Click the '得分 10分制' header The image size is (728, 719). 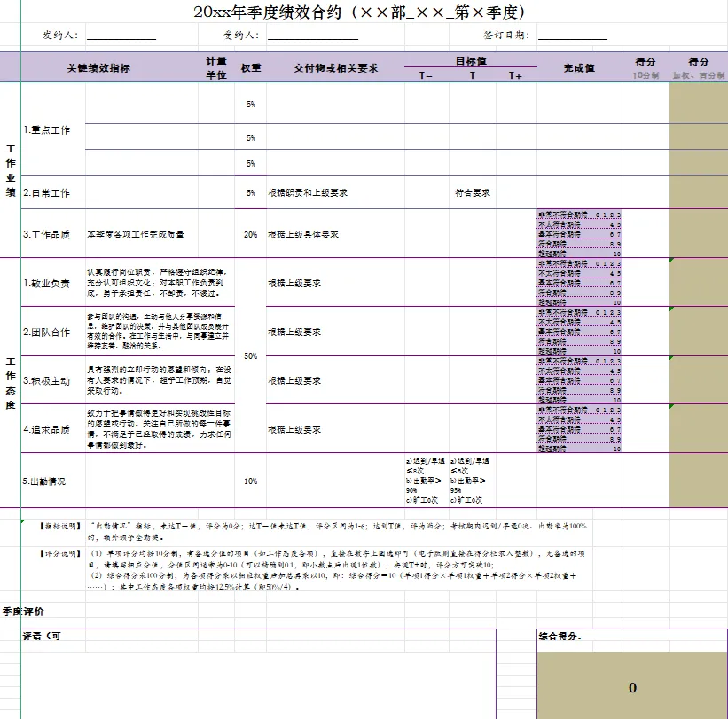[x=646, y=67]
